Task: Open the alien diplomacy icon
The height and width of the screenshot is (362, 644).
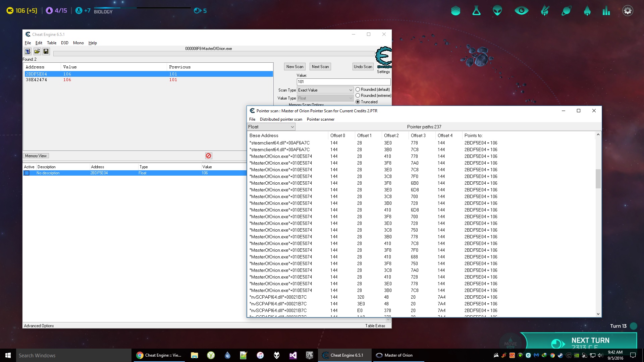Action: 497,11
